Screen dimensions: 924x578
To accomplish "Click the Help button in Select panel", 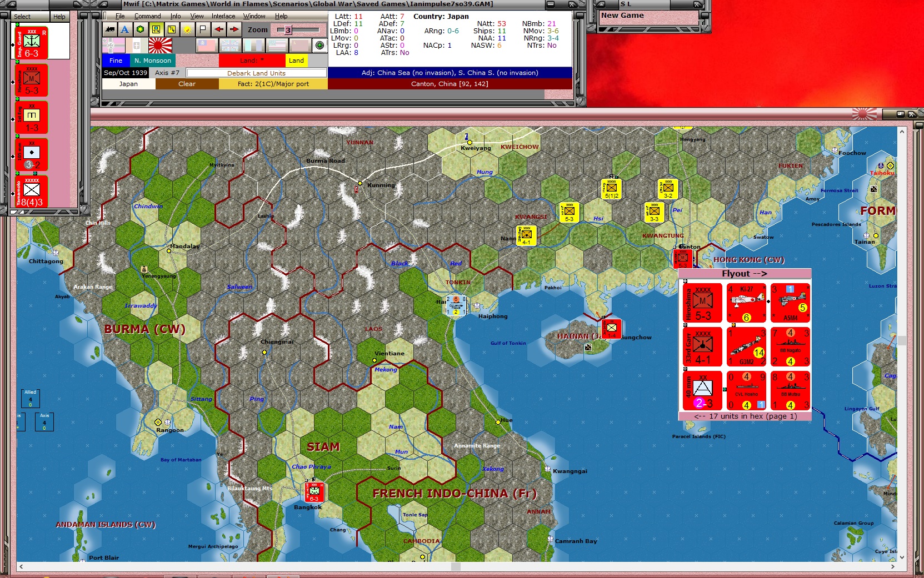I will pyautogui.click(x=59, y=17).
